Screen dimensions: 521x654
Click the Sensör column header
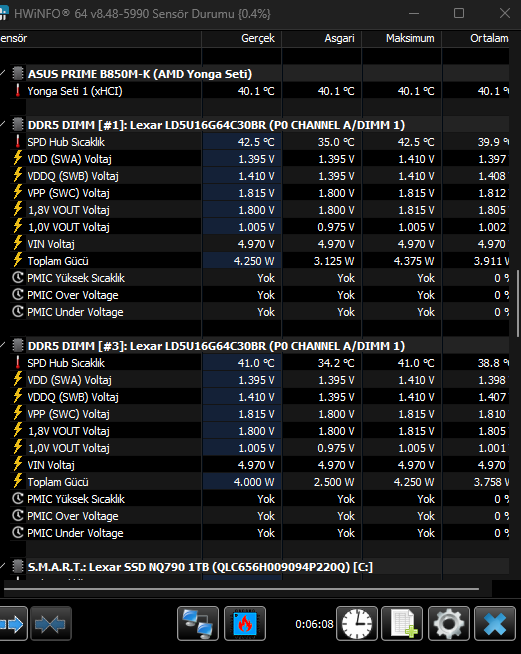click(x=101, y=38)
